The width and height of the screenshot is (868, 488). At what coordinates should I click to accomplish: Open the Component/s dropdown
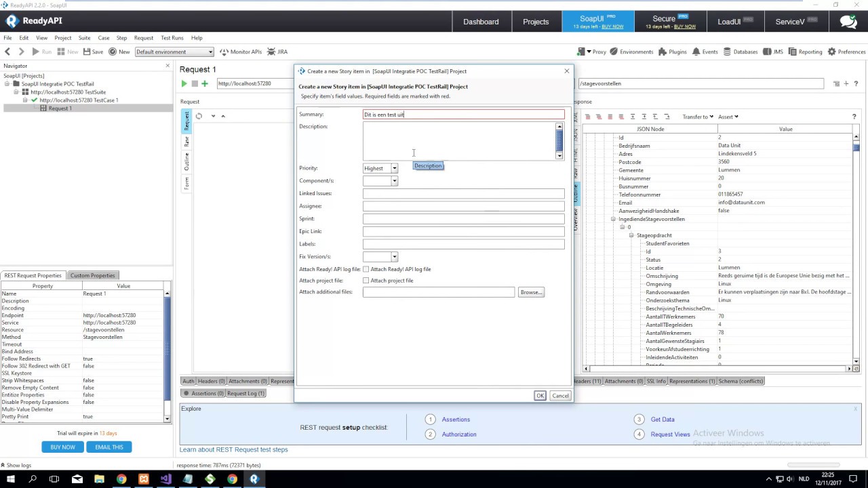pos(394,181)
